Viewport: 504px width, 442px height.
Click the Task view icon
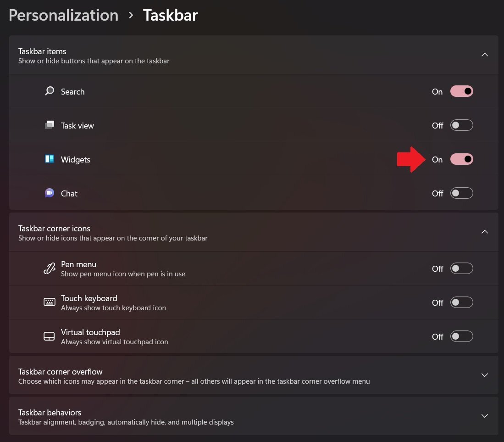[x=50, y=125]
